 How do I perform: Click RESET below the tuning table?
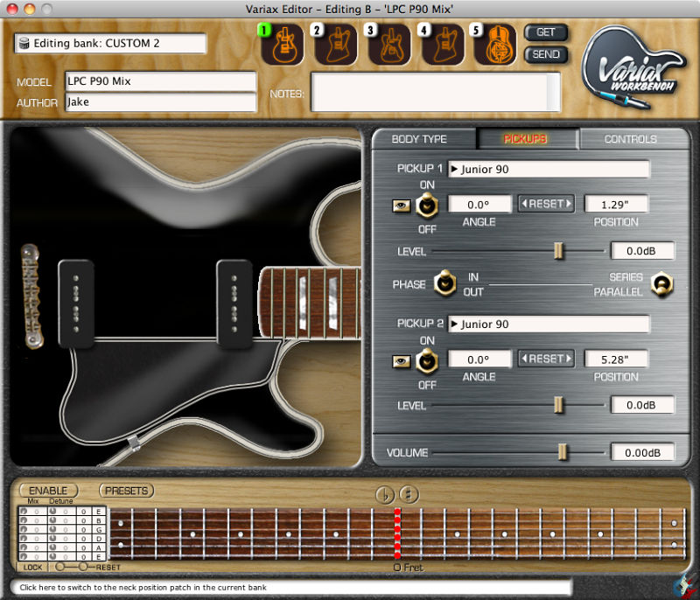[x=108, y=568]
